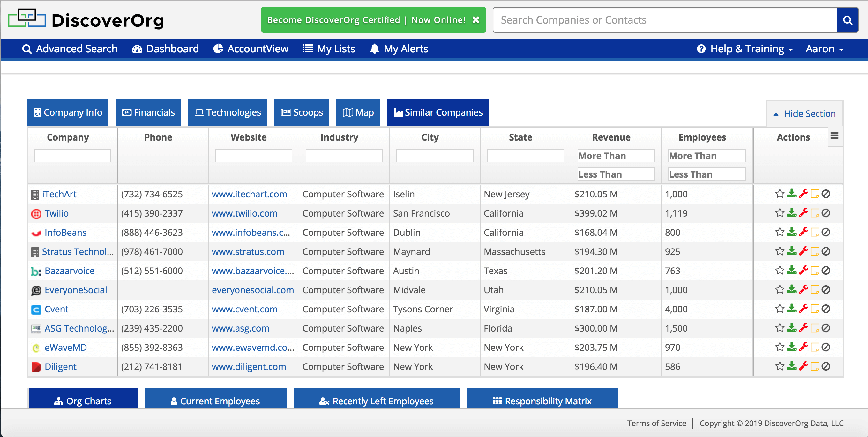
Task: Click the Diligent company logo icon
Action: pyautogui.click(x=36, y=367)
